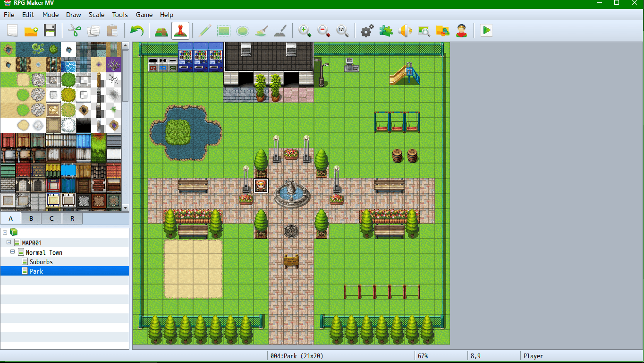The image size is (644, 363).
Task: Undo the last action with the green arrow
Action: 137,31
